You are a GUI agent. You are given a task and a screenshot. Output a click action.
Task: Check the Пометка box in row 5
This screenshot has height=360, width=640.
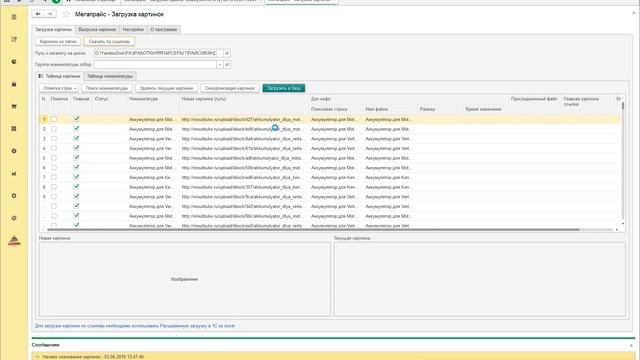(54, 158)
